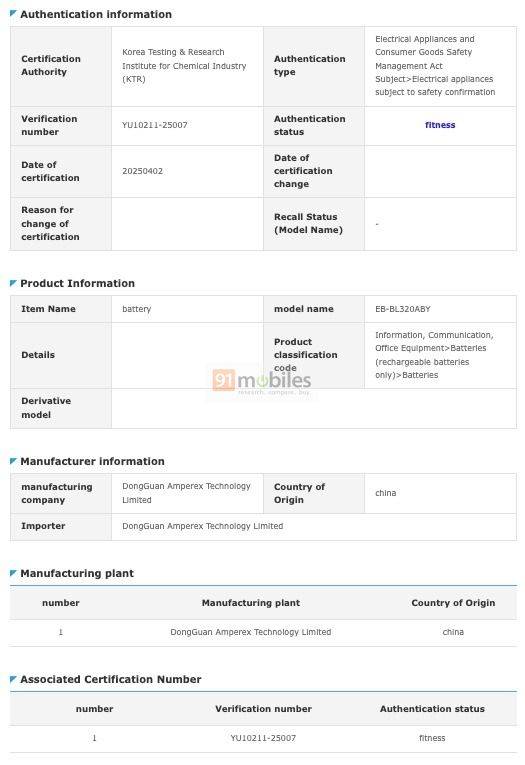Click the Manufacturer information section arrow icon
Image resolution: width=525 pixels, height=765 pixels.
coord(13,461)
